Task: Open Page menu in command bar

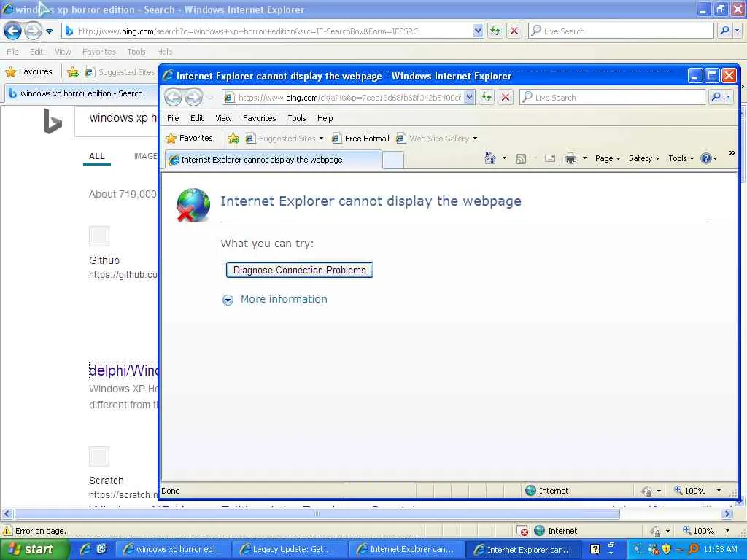Action: point(607,158)
